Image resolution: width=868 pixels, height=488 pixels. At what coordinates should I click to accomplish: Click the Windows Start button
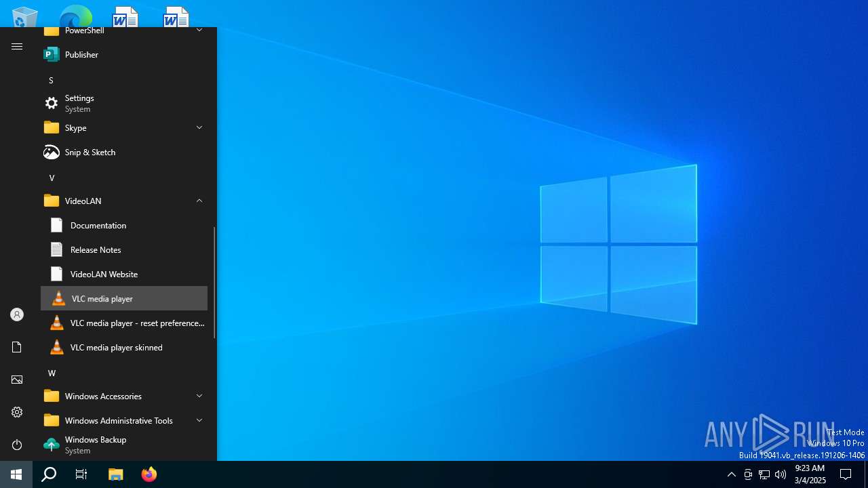click(16, 474)
